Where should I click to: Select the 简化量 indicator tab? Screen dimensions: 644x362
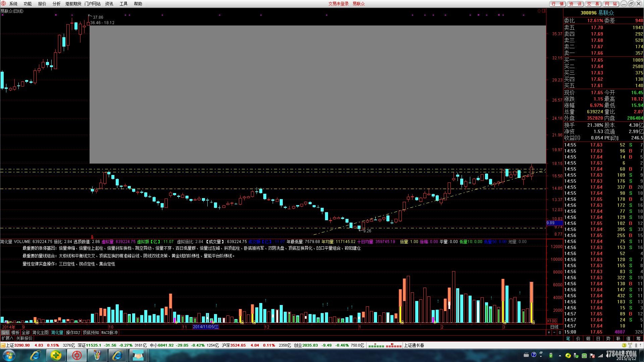(57, 333)
